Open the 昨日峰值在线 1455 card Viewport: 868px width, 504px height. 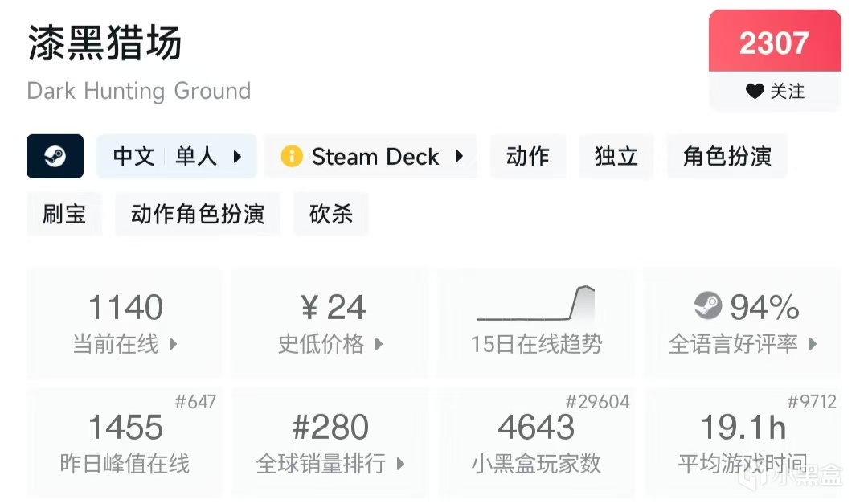tap(125, 442)
